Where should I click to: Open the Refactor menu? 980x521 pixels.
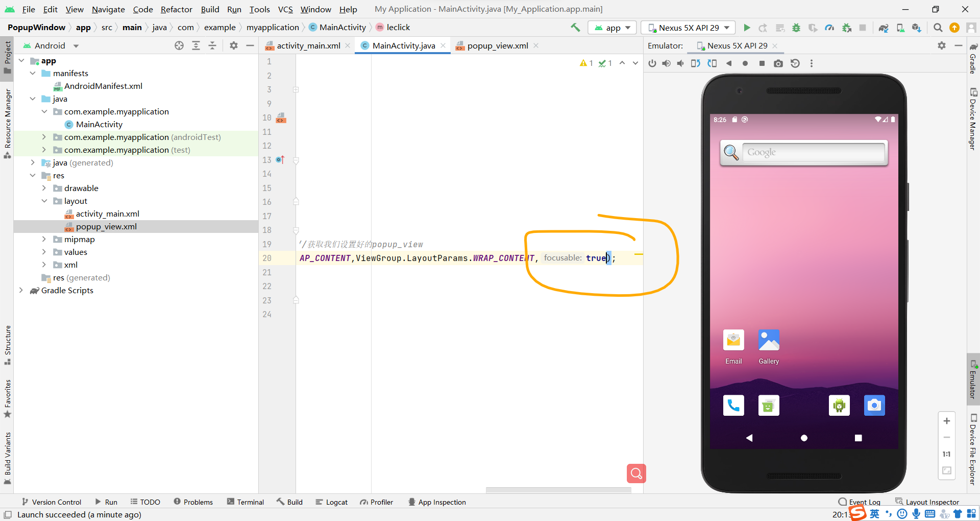click(176, 9)
